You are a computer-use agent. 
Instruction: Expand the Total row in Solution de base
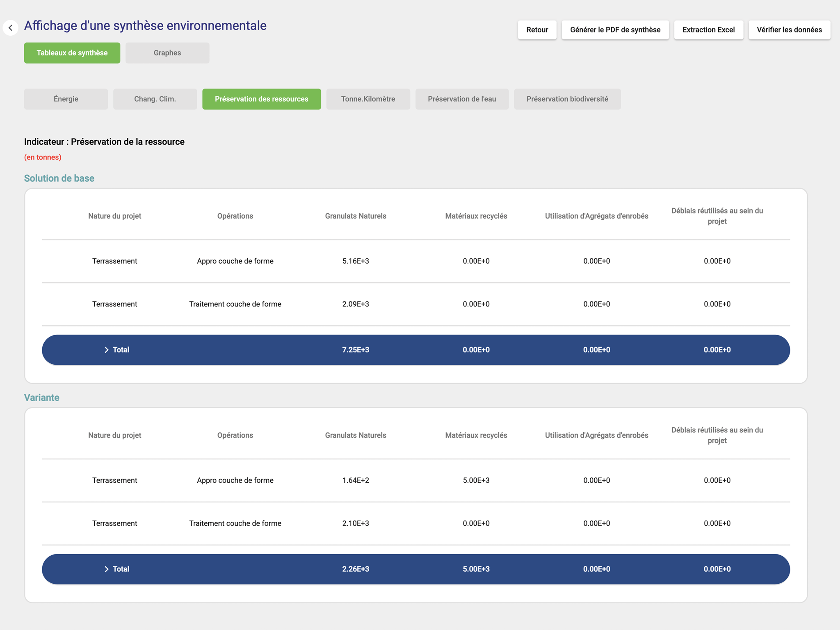pos(107,350)
